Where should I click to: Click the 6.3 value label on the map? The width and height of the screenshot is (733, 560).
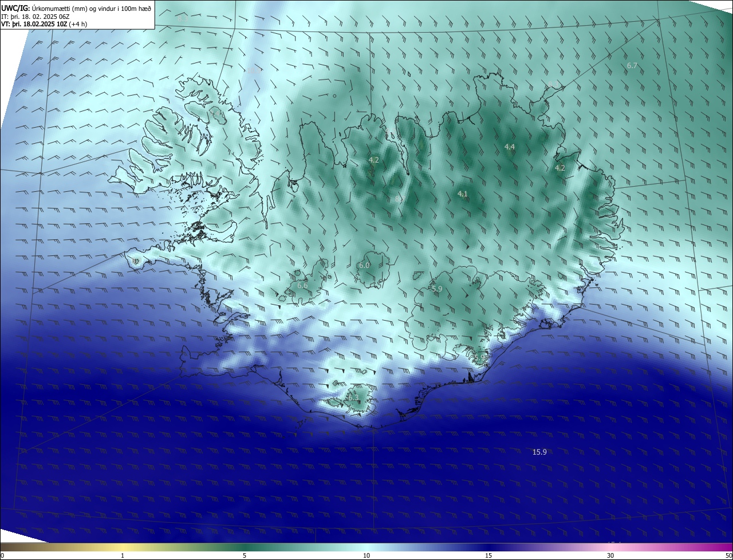[353, 397]
